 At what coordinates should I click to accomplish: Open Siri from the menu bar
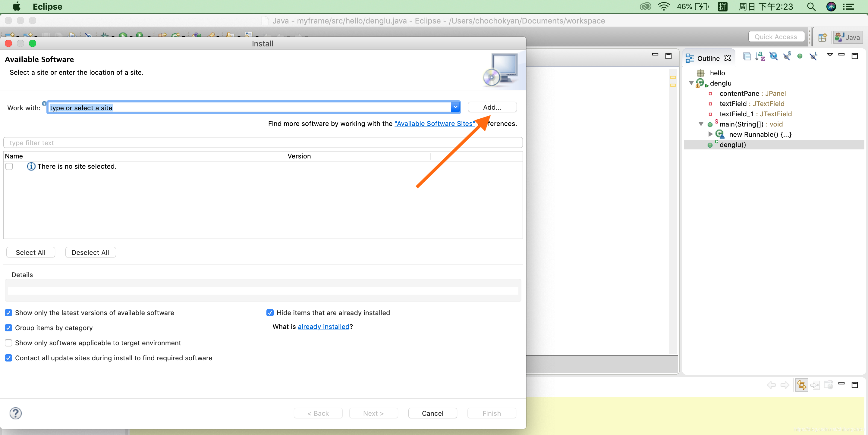point(831,7)
